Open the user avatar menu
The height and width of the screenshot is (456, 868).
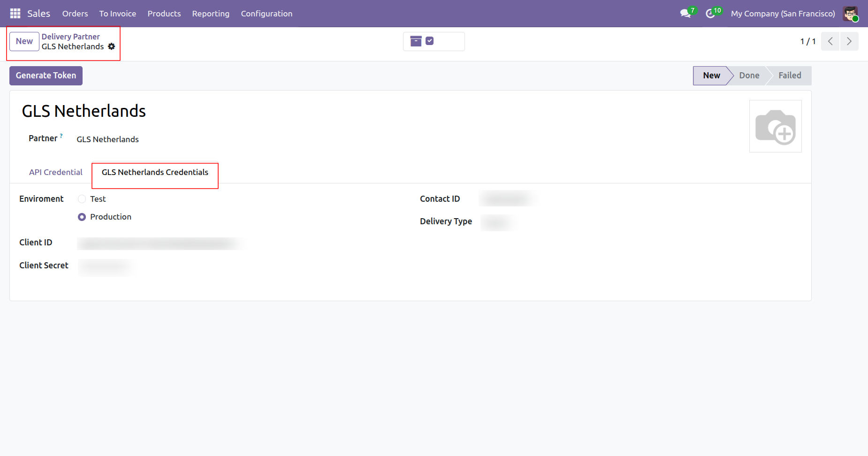(x=850, y=14)
